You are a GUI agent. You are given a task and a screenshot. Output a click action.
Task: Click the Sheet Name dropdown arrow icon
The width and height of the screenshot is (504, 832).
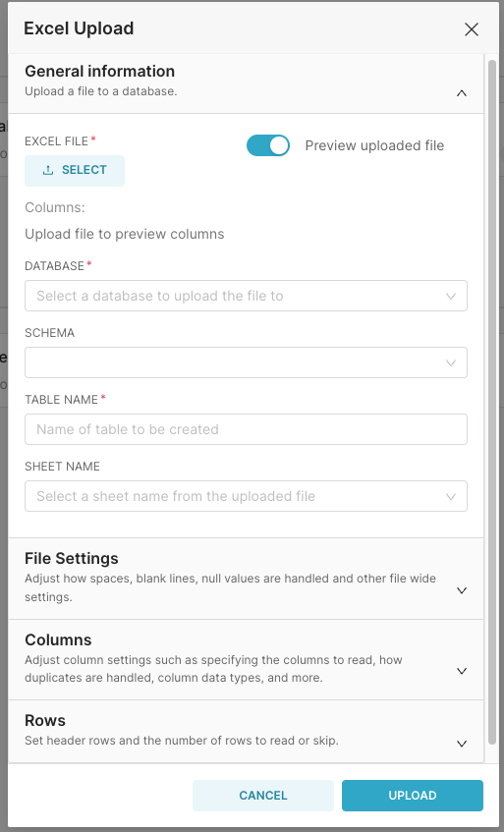tap(451, 497)
